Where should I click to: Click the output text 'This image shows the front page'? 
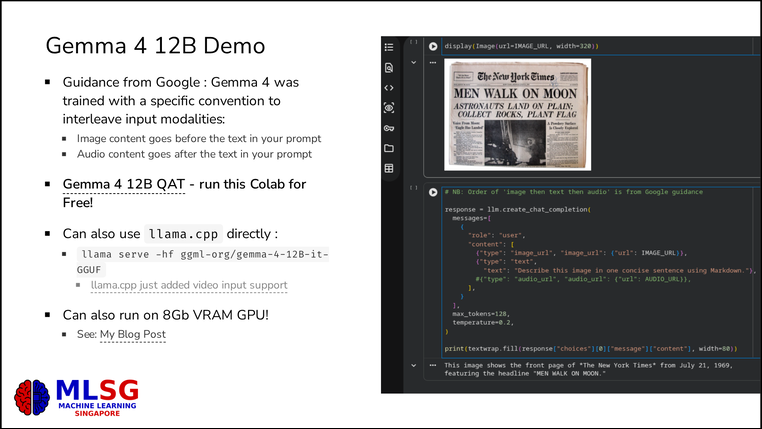588,369
